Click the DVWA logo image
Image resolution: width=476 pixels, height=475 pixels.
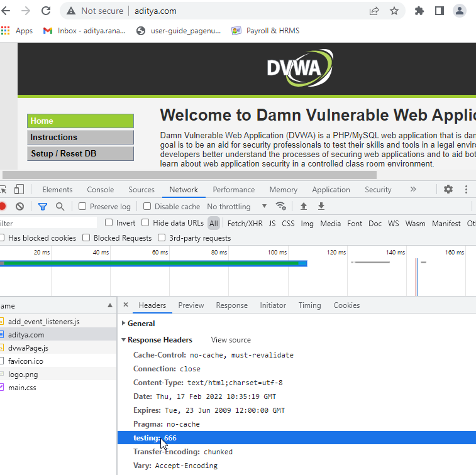[300, 68]
